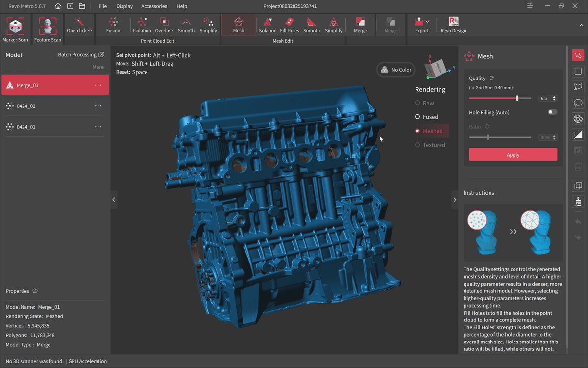Open Merge_01 more options menu

point(98,85)
